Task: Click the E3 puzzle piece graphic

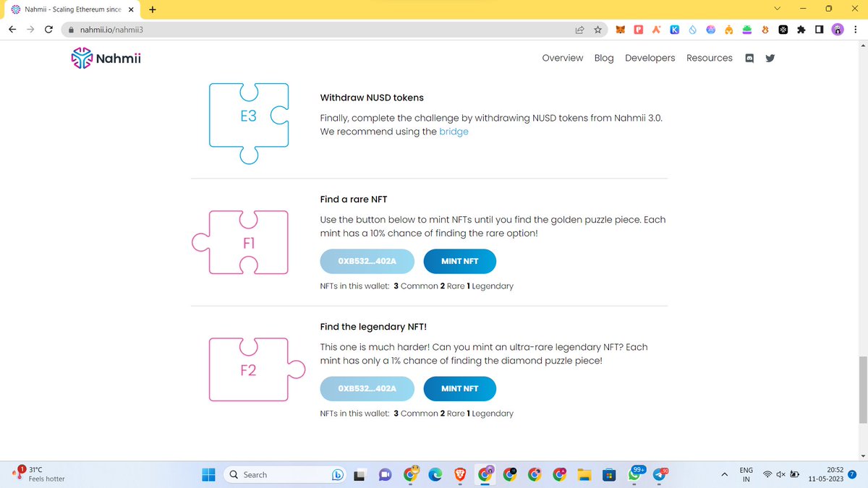Action: pos(249,123)
